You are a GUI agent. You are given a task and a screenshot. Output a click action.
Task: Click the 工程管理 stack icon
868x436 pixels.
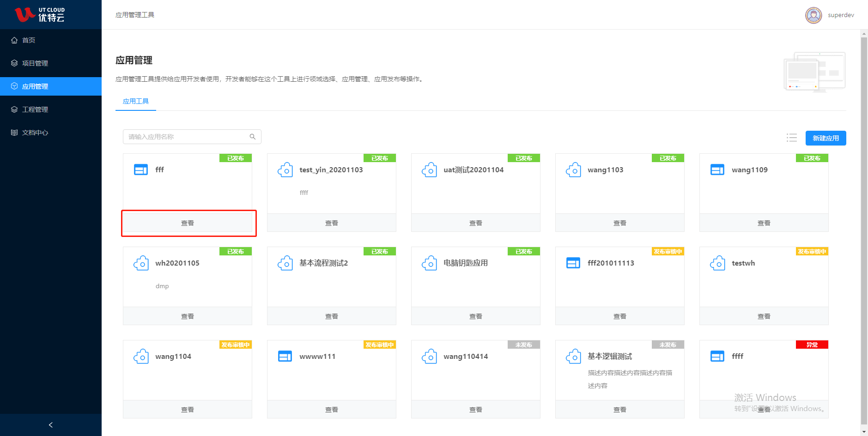14,109
